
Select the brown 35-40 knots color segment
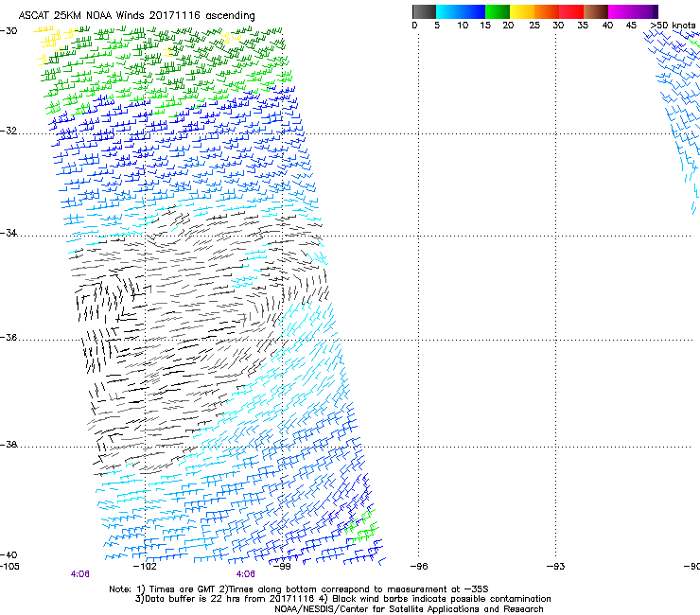596,11
